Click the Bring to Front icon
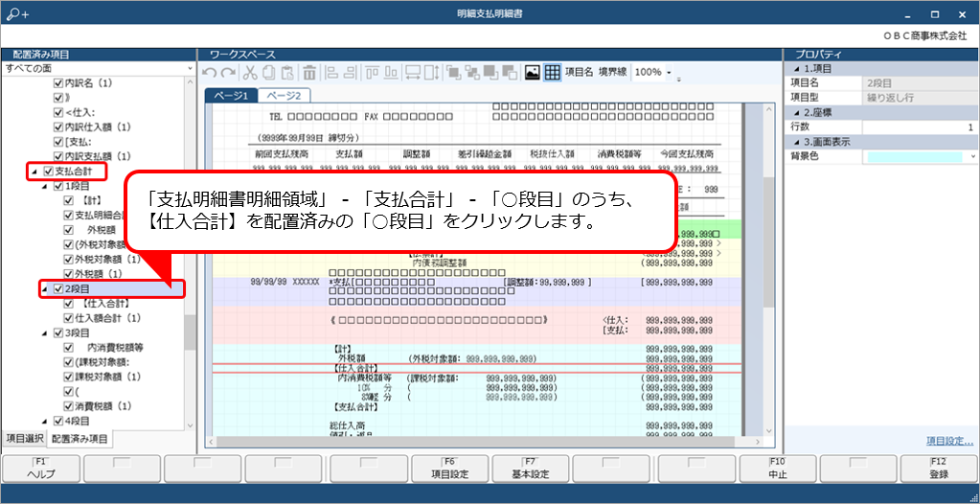 [x=454, y=73]
